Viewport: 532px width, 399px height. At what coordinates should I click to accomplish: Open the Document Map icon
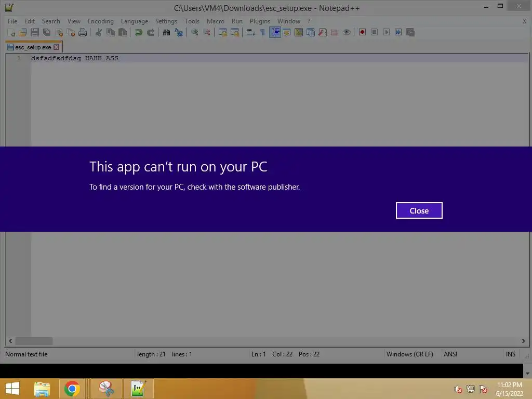pos(299,32)
